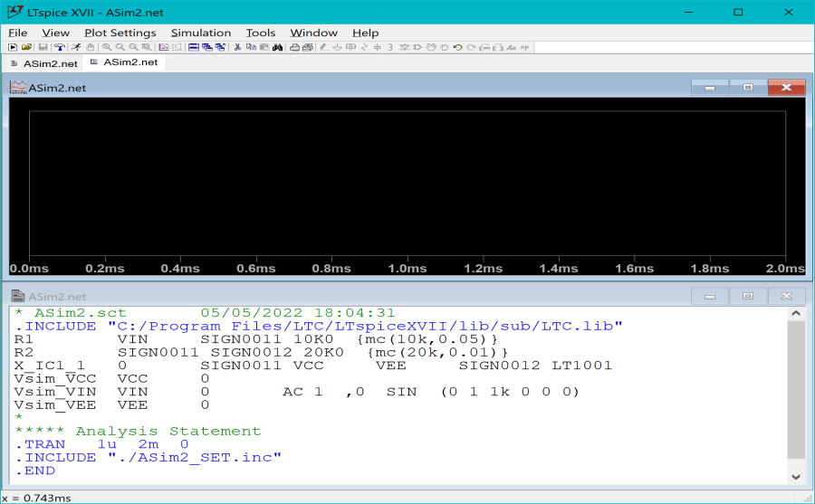Click the Print Setup printer icon
This screenshot has height=504, width=815.
308,47
